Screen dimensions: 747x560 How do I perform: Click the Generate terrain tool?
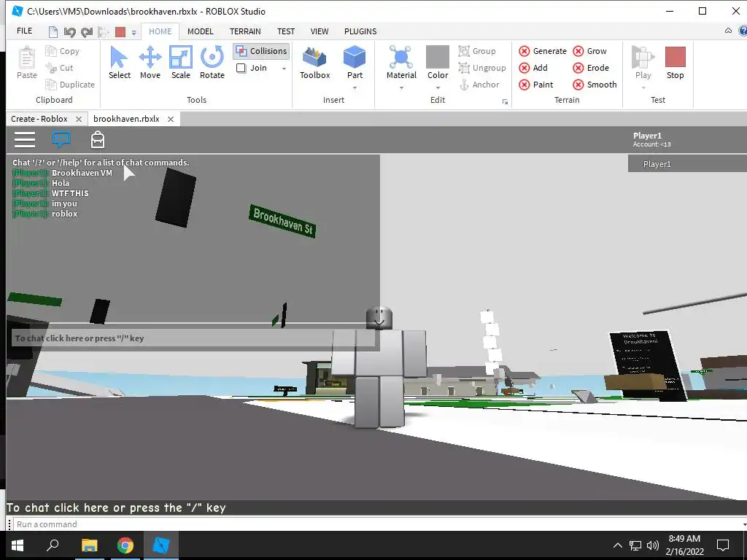[x=543, y=51]
